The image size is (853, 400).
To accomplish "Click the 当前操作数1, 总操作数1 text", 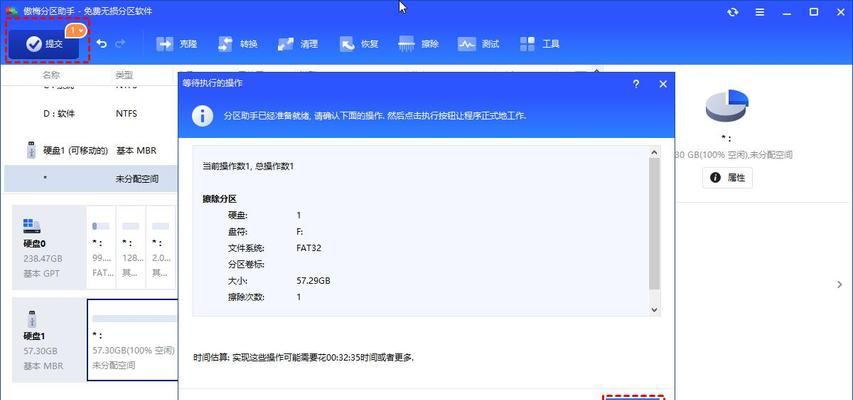I will tap(248, 166).
